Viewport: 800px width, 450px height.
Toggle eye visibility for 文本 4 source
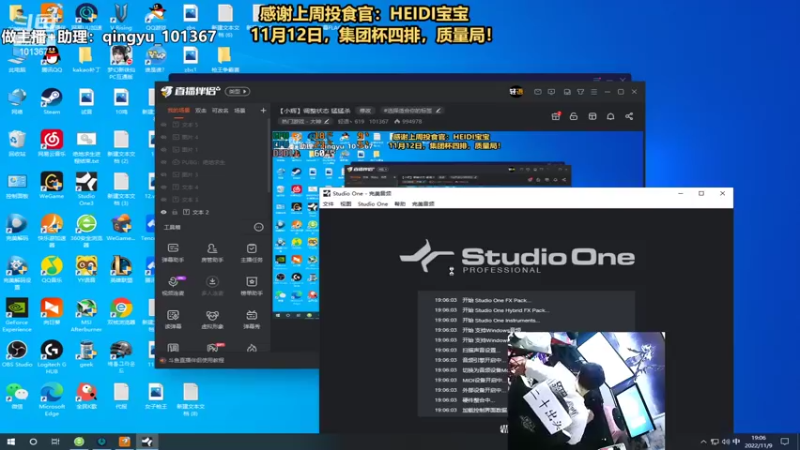164,187
